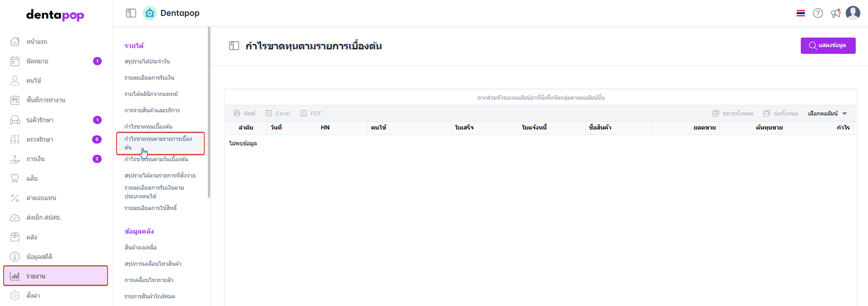Image resolution: width=868 pixels, height=306 pixels.
Task: Sort by the ลำดับ column header
Action: (x=247, y=127)
